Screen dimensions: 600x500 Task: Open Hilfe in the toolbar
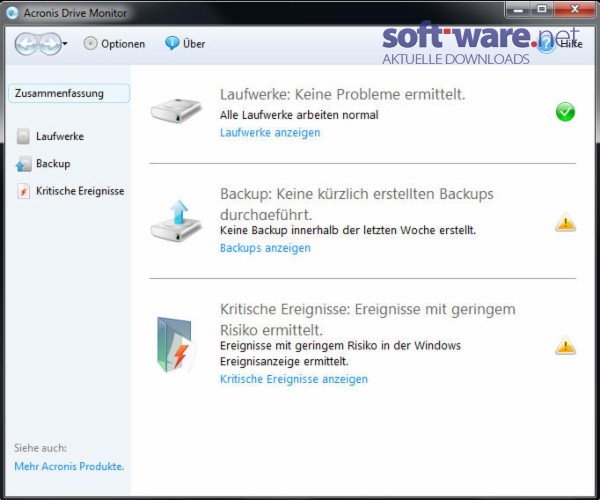[x=561, y=44]
